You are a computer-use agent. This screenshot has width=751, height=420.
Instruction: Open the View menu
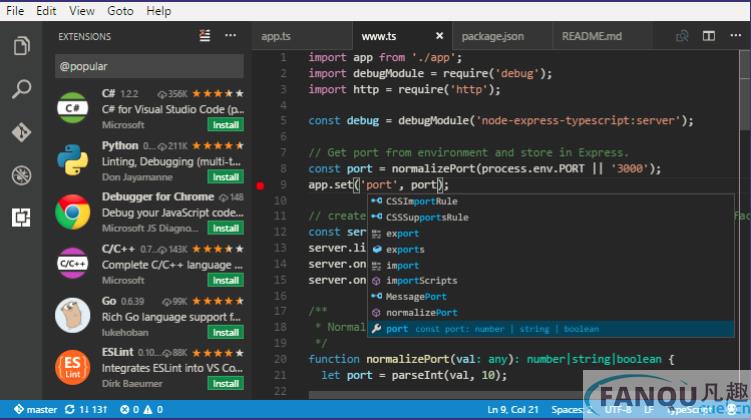click(81, 11)
